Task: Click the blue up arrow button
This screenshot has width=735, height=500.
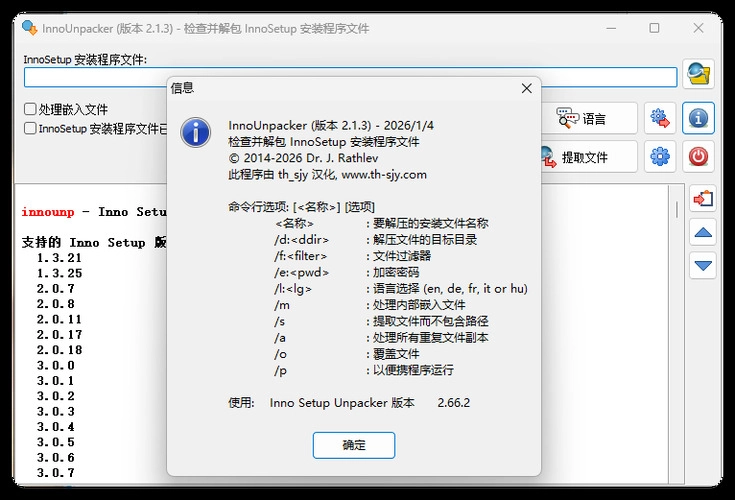Action: 703,233
